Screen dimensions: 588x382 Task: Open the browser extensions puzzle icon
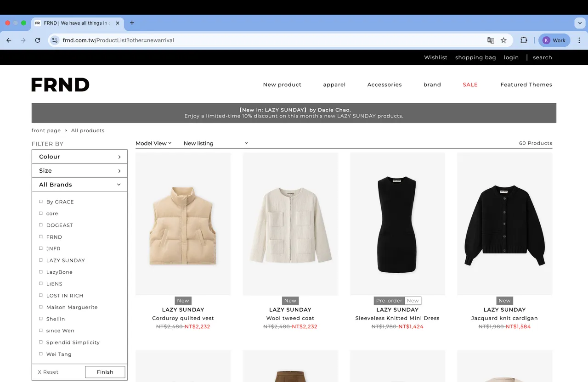tap(524, 40)
